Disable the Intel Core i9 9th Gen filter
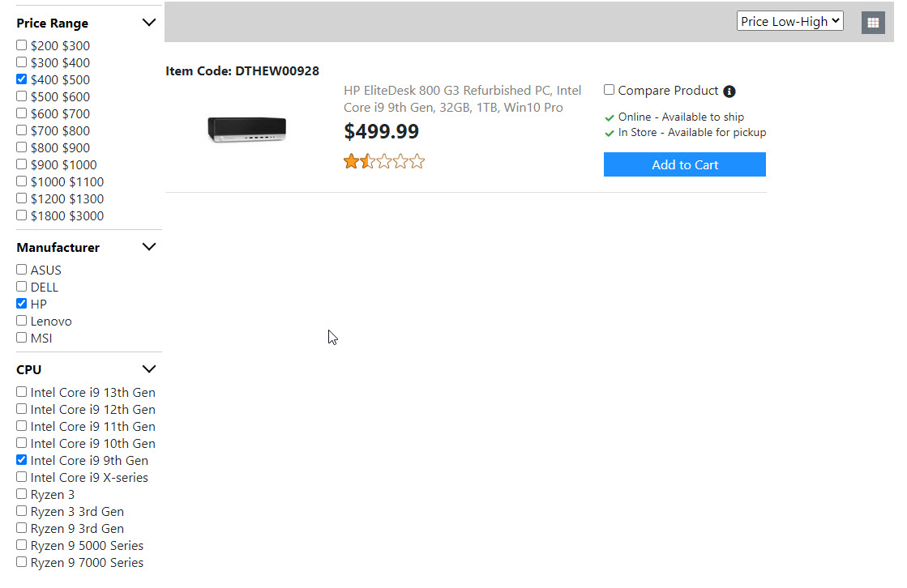907x588 pixels. click(22, 460)
